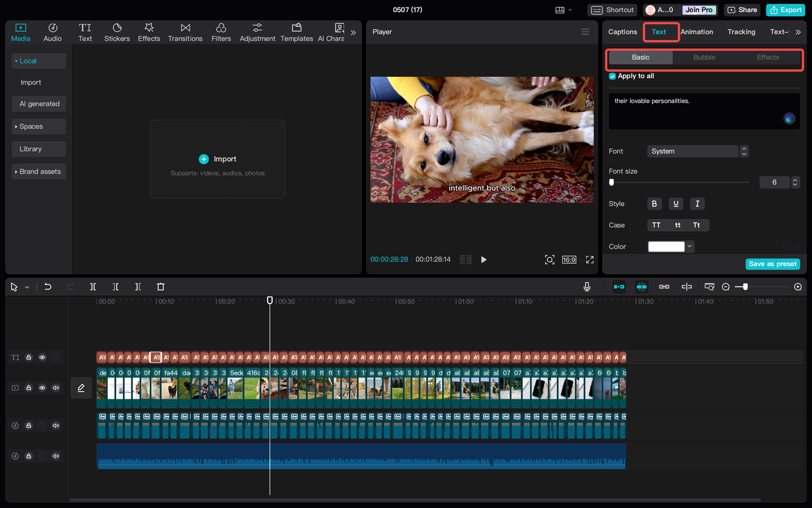Open the Stickers panel

tap(117, 32)
